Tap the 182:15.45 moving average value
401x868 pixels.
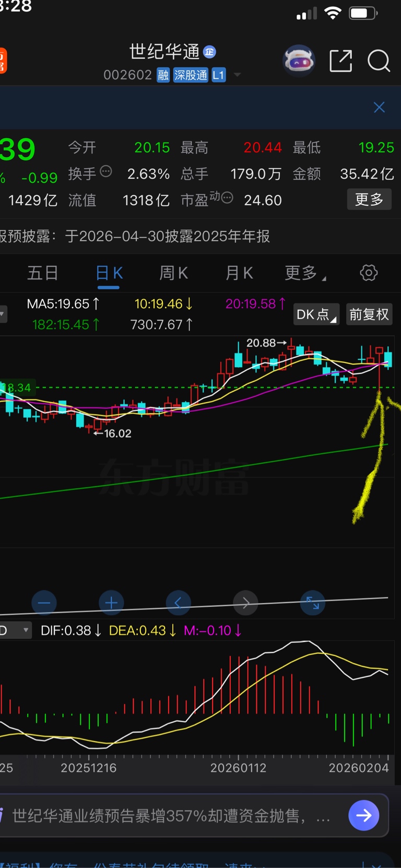coord(66,325)
